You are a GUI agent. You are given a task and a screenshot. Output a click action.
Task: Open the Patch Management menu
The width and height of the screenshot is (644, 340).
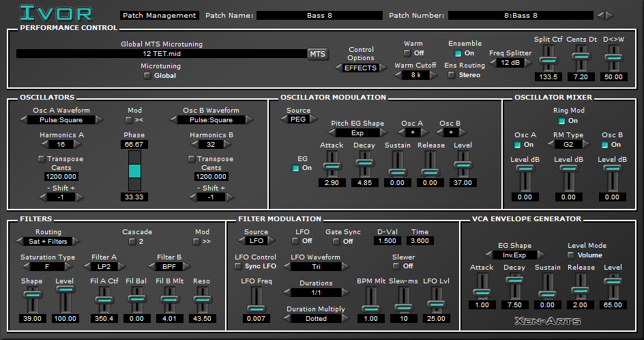pyautogui.click(x=160, y=16)
